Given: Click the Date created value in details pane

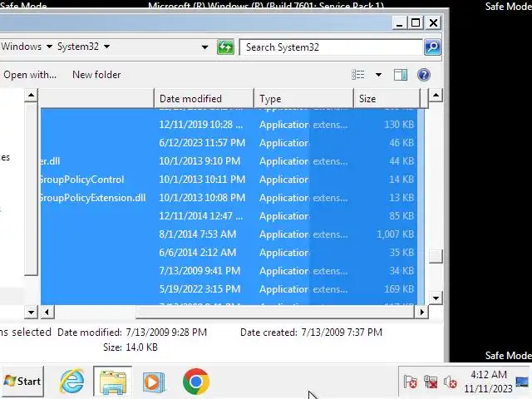Looking at the screenshot, I should [x=342, y=332].
